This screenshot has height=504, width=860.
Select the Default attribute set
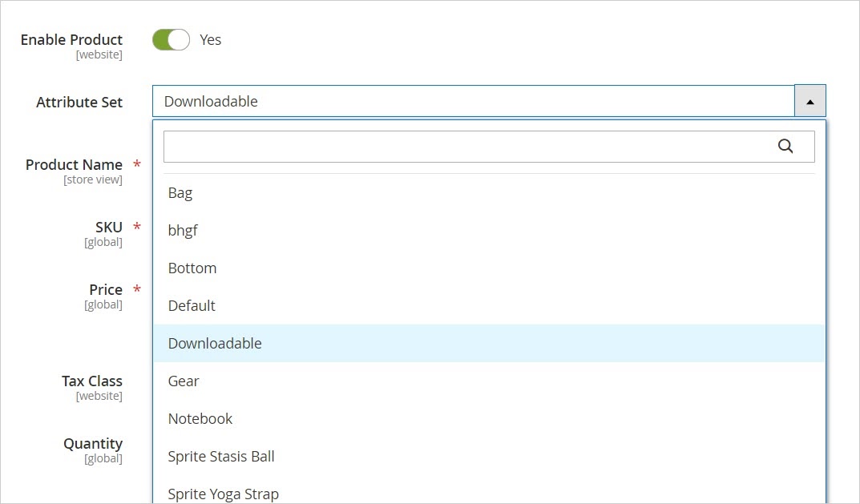click(x=192, y=306)
